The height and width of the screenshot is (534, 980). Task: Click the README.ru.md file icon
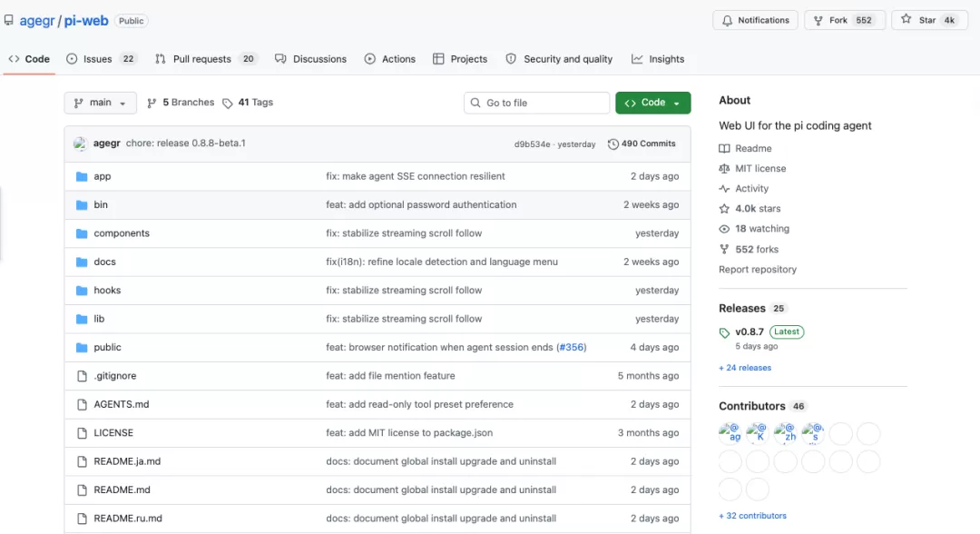82,519
